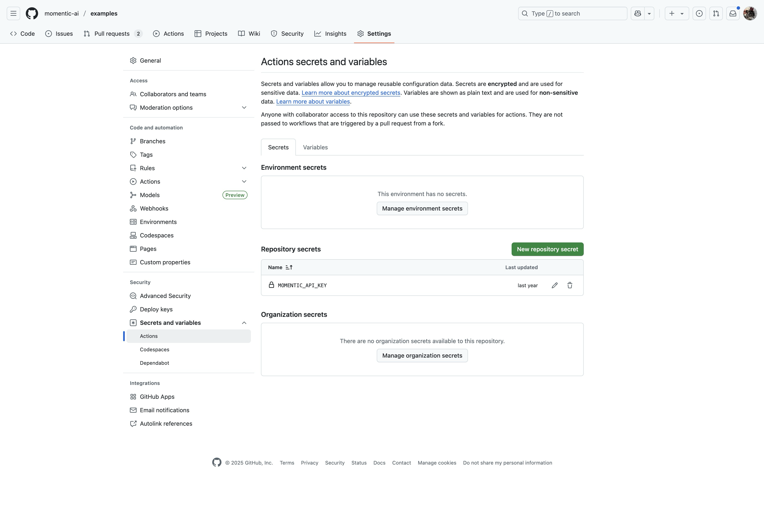The height and width of the screenshot is (532, 764).
Task: Expand the Rules section chevron
Action: click(244, 168)
